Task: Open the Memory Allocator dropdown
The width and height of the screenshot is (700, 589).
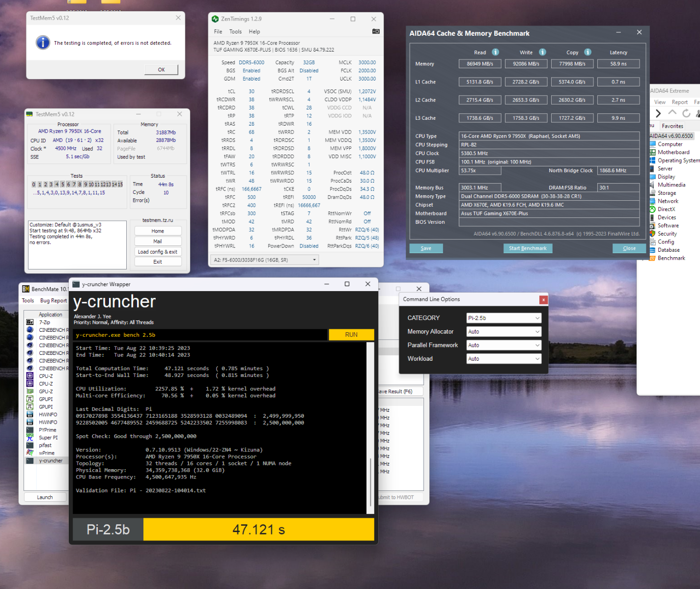Action: (x=504, y=332)
